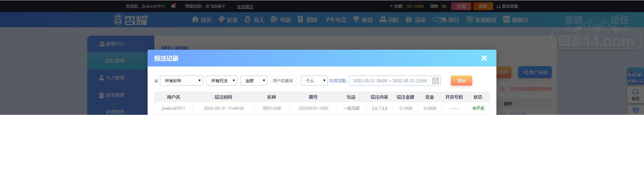Viewport: 644px width, 184px height.
Task: Close the 投注记录 dialog
Action: (x=484, y=58)
